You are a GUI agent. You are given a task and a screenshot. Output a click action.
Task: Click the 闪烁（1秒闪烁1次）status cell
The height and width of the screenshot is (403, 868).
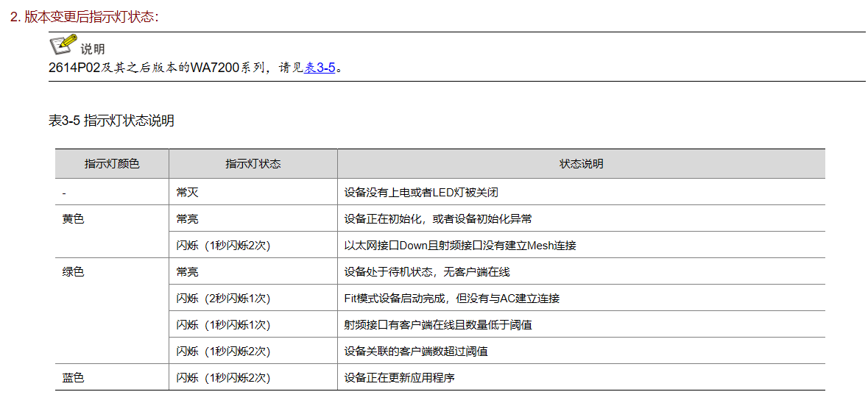tap(223, 324)
